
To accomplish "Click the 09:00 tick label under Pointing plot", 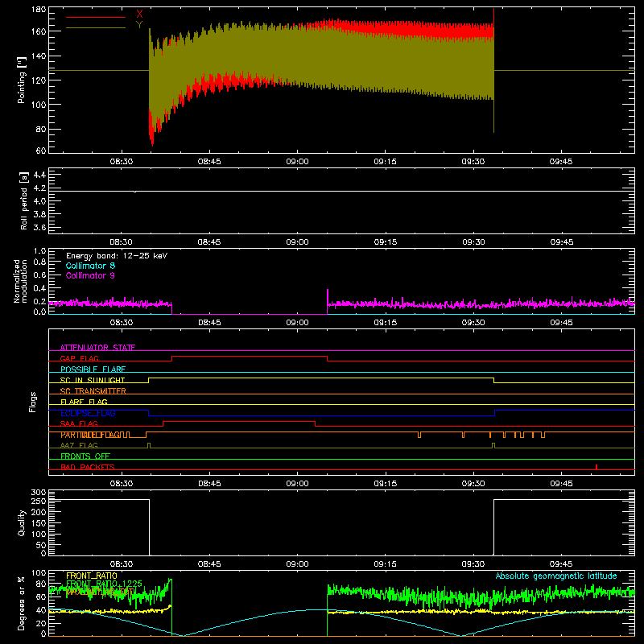I will (x=297, y=162).
